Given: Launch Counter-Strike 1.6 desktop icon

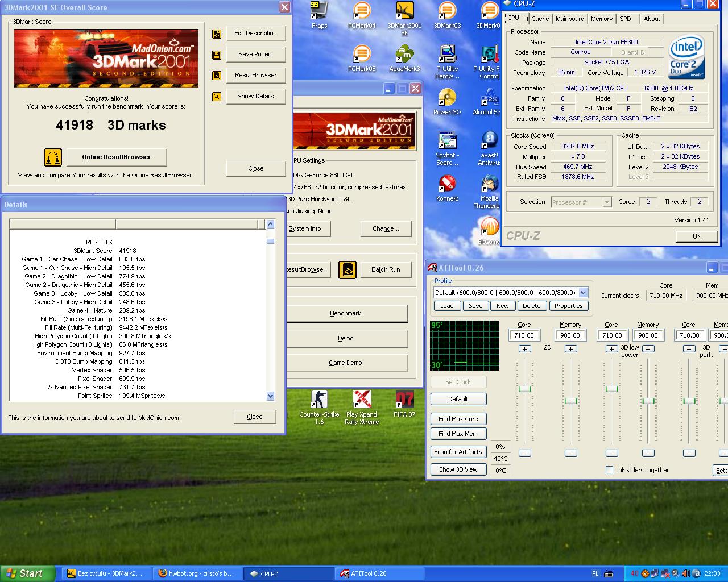Looking at the screenshot, I should (x=319, y=407).
